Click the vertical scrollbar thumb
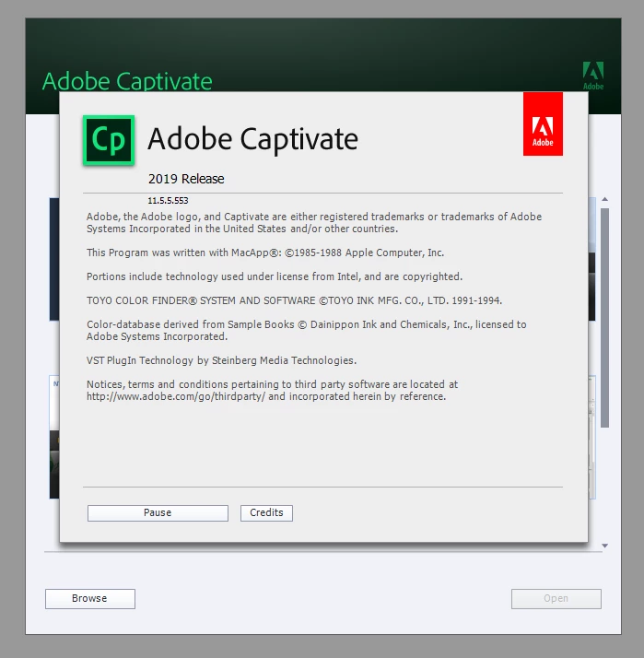The height and width of the screenshot is (658, 644). (604, 318)
